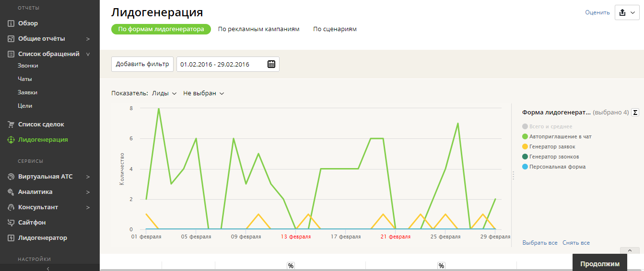
Task: Click the Лидогенерация target icon
Action: [11, 140]
